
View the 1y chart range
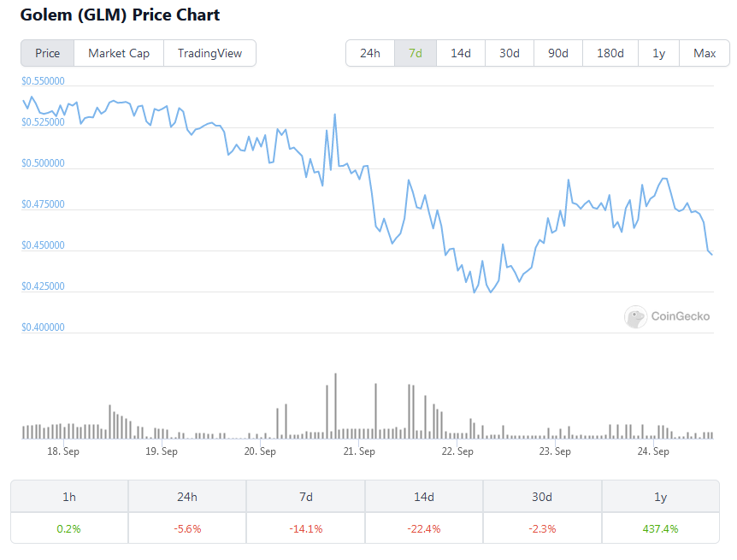pyautogui.click(x=658, y=53)
